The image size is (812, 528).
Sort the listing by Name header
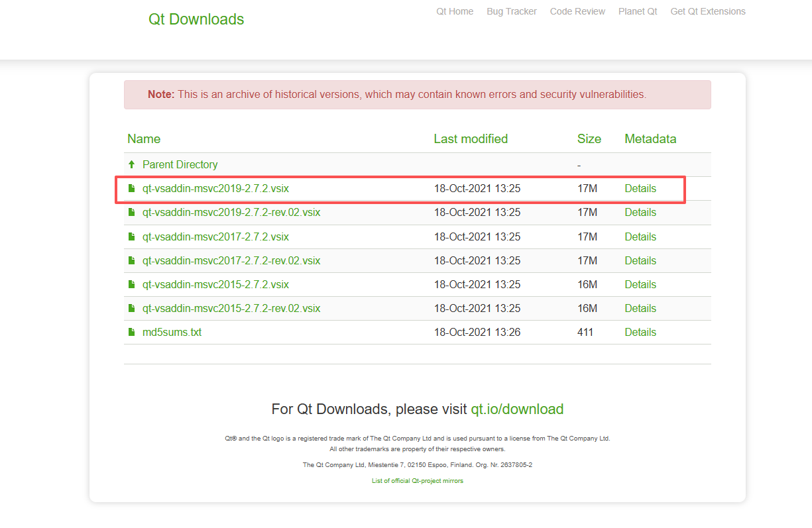[144, 139]
